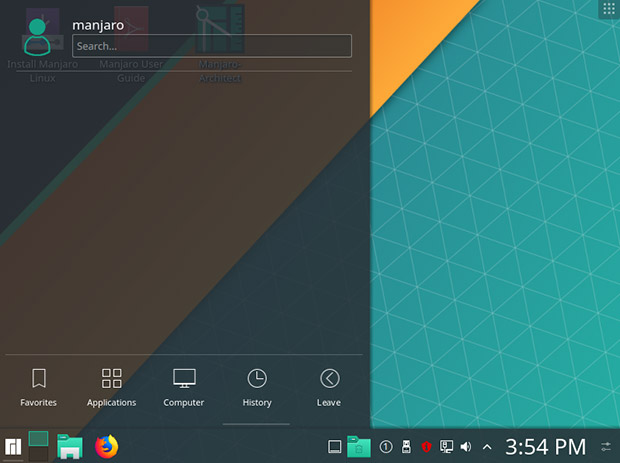The image size is (620, 463).
Task: Expand the hidden system tray icons
Action: tap(487, 447)
